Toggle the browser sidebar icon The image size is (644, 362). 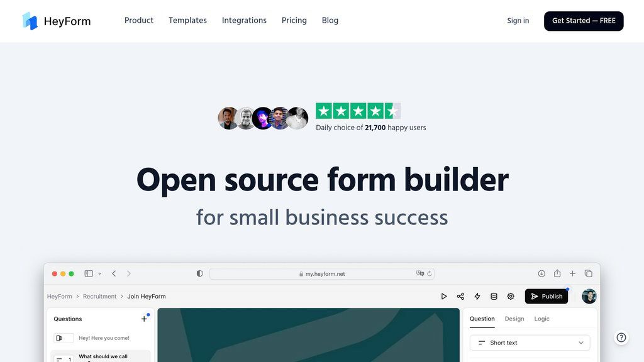click(x=89, y=273)
